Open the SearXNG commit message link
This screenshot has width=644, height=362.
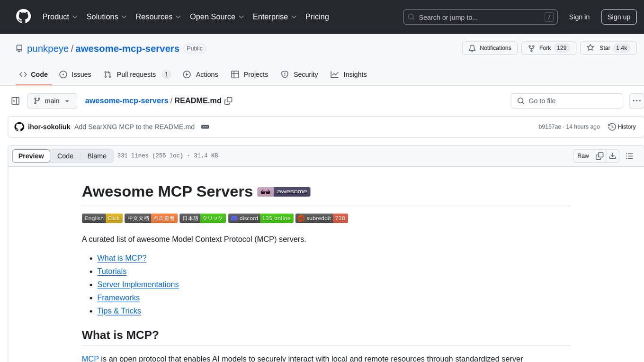[x=134, y=127]
